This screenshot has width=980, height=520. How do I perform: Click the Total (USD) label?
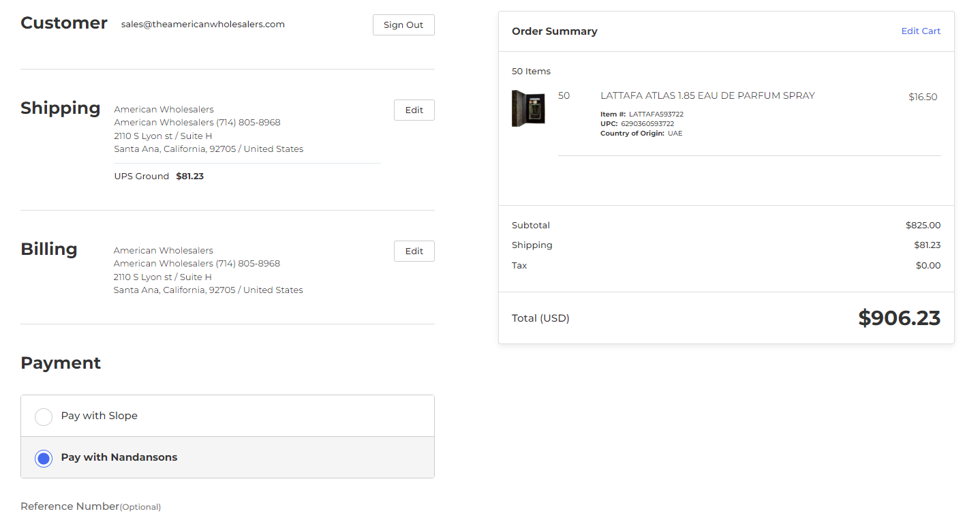(540, 318)
